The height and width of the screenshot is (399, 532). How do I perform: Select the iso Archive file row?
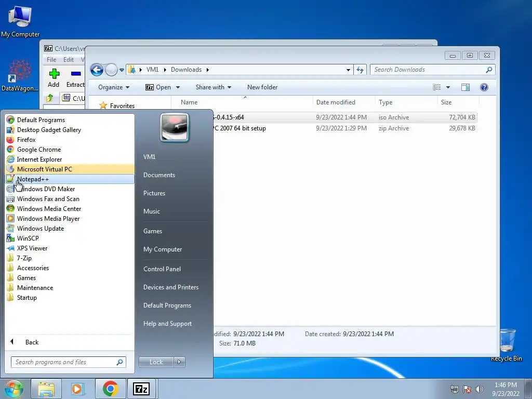click(x=344, y=117)
